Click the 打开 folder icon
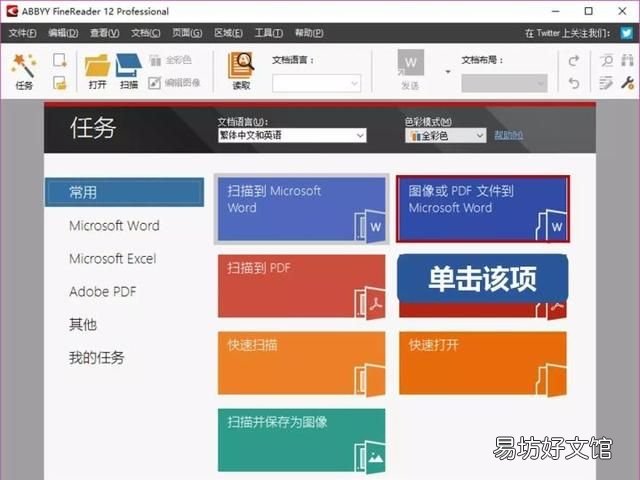This screenshot has width=640, height=480. click(x=97, y=65)
